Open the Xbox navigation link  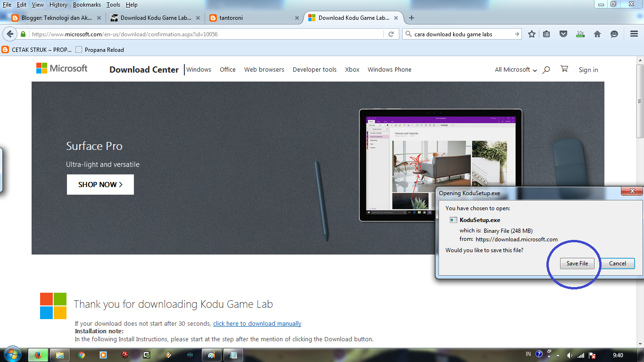point(352,69)
